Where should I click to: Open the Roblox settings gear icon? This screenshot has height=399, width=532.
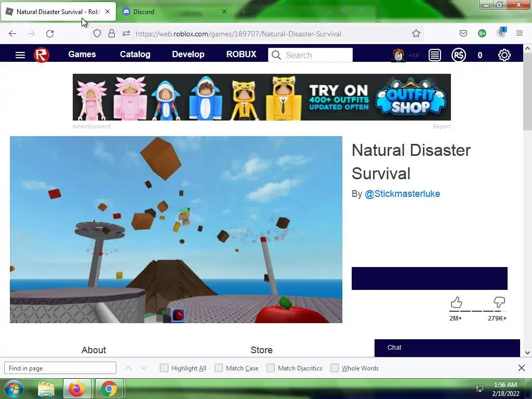(504, 55)
